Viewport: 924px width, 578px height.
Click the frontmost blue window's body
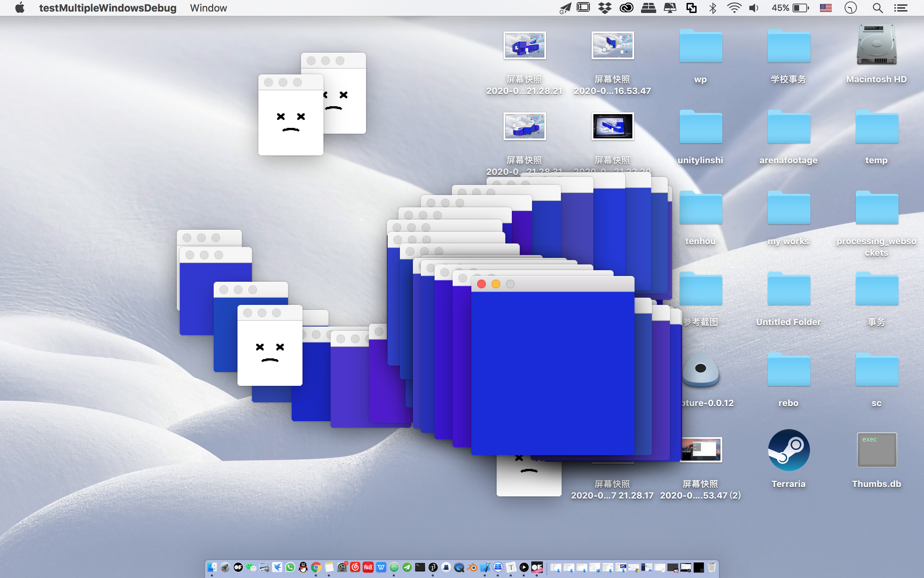553,373
